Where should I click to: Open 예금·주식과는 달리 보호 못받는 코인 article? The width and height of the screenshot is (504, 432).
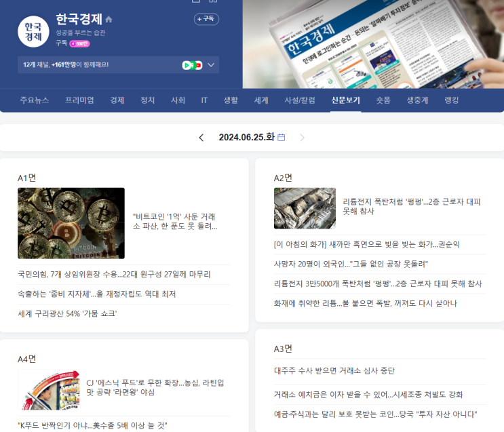(375, 414)
